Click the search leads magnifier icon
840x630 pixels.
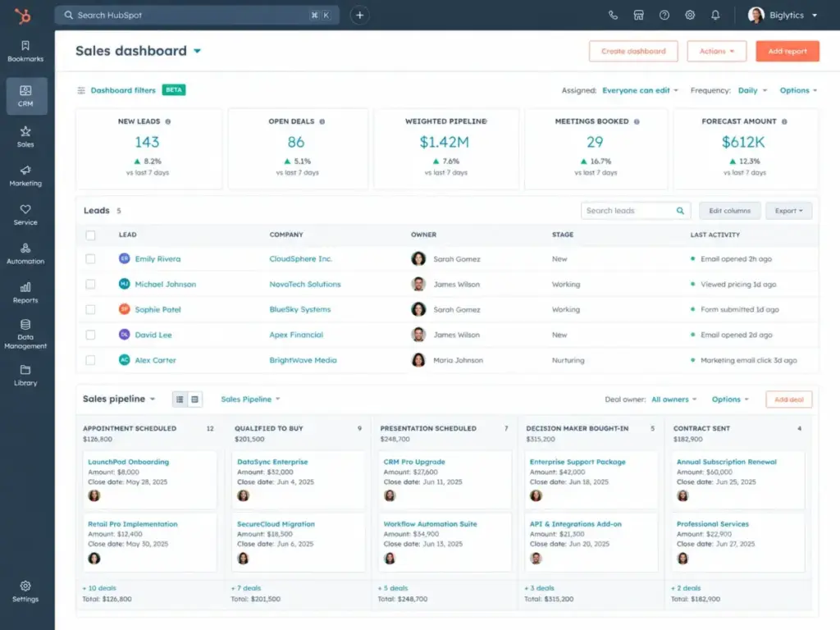point(680,211)
